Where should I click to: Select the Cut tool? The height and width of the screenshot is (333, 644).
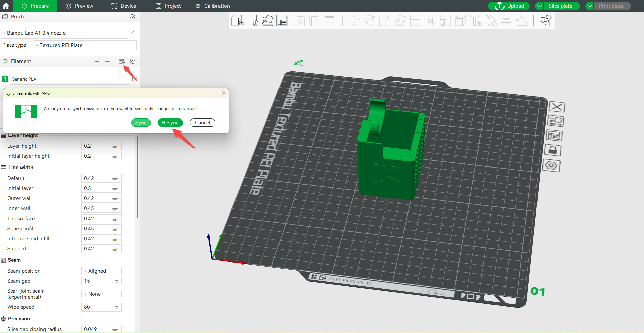[415, 20]
